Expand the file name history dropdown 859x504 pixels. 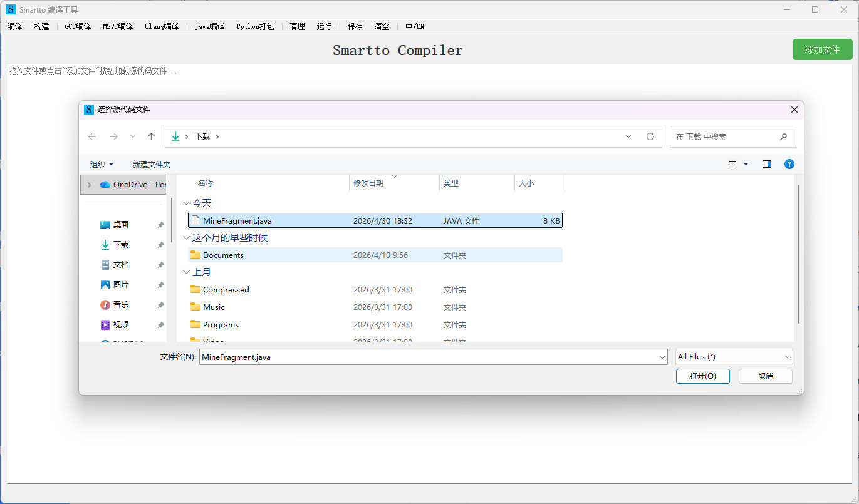(x=663, y=357)
